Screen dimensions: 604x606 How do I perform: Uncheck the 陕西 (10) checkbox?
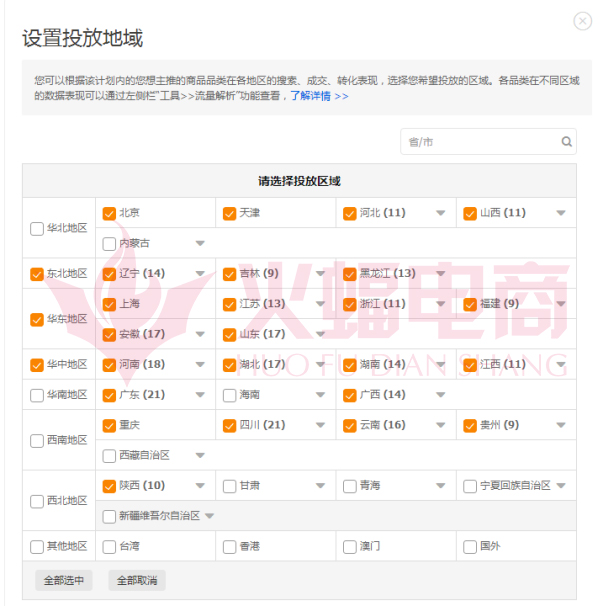point(109,486)
